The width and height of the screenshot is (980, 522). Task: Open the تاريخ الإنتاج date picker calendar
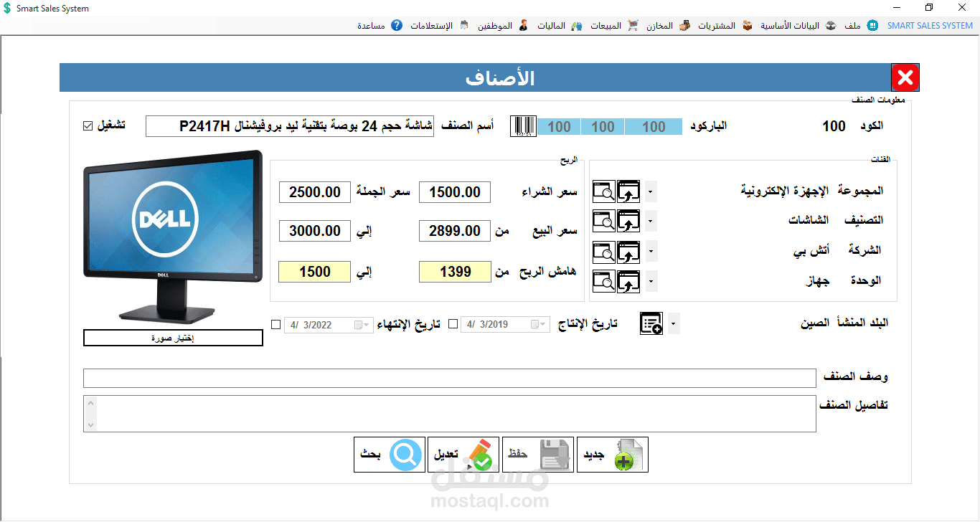pyautogui.click(x=539, y=325)
